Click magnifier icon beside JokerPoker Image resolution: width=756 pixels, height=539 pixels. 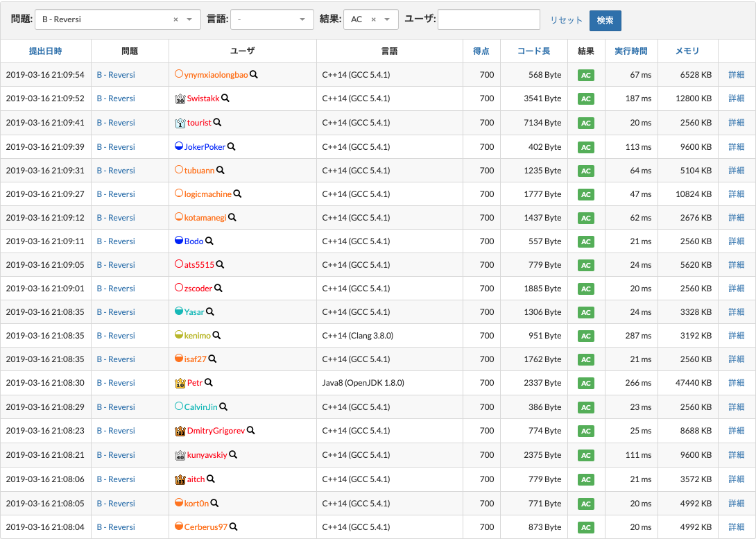click(x=232, y=146)
